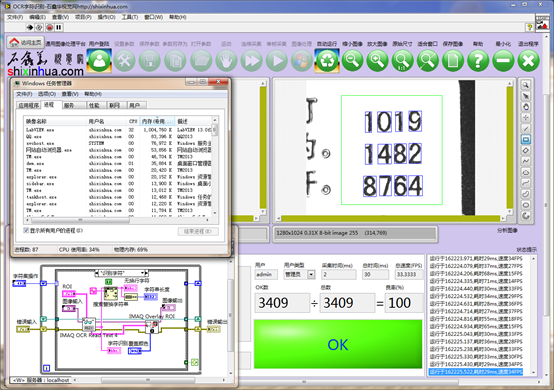
Task: Click the 保存参数 floppy disk icon
Action: click(150, 61)
